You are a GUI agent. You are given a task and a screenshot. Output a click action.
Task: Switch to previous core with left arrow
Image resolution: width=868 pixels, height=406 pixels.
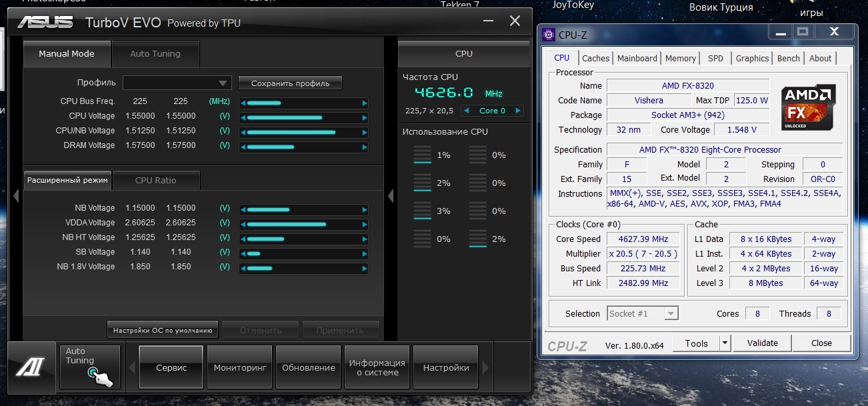click(466, 111)
